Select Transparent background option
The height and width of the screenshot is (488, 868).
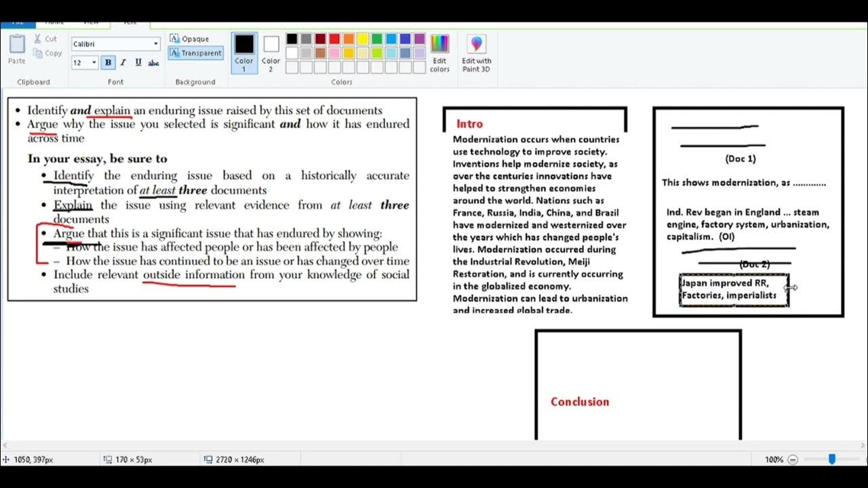click(x=196, y=53)
